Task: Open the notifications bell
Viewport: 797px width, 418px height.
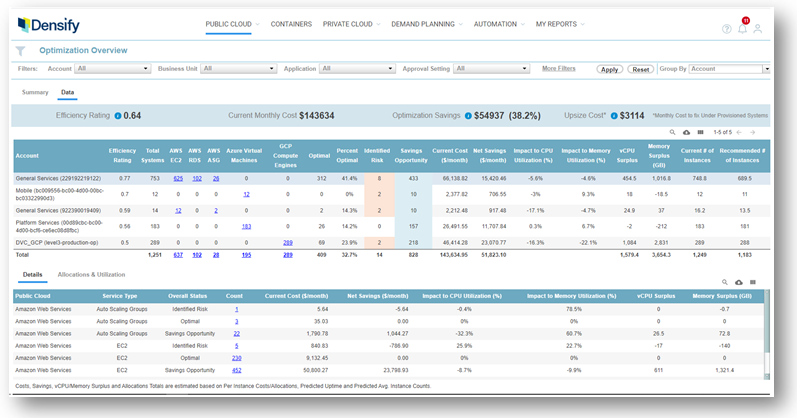Action: point(742,28)
